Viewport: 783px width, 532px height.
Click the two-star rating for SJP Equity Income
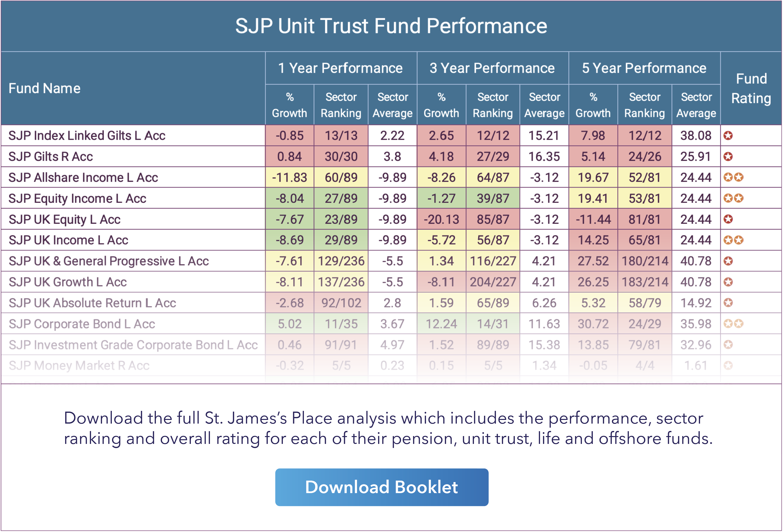(x=734, y=198)
